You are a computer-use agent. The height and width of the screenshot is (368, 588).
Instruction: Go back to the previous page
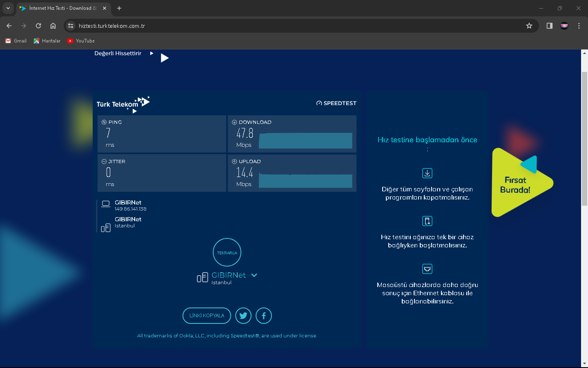[9, 26]
